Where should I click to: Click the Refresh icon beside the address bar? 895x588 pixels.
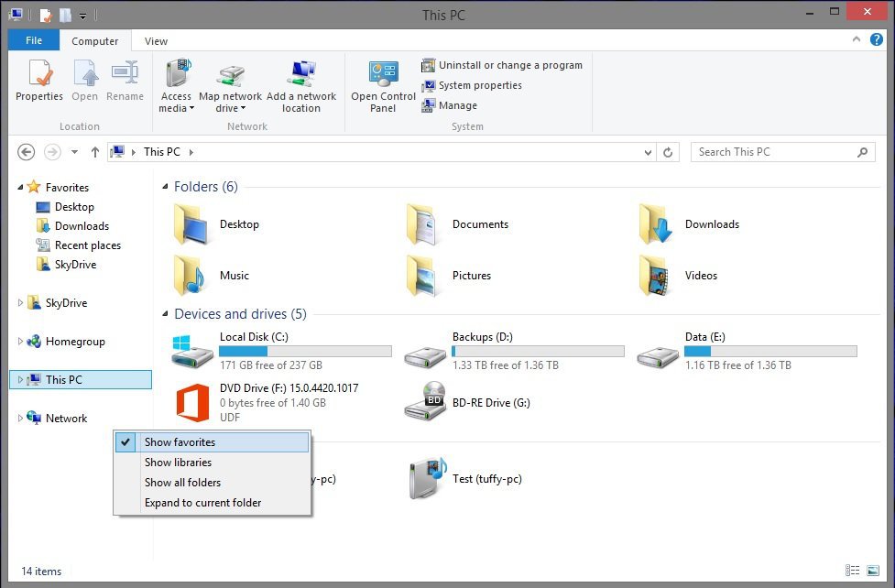tap(668, 152)
